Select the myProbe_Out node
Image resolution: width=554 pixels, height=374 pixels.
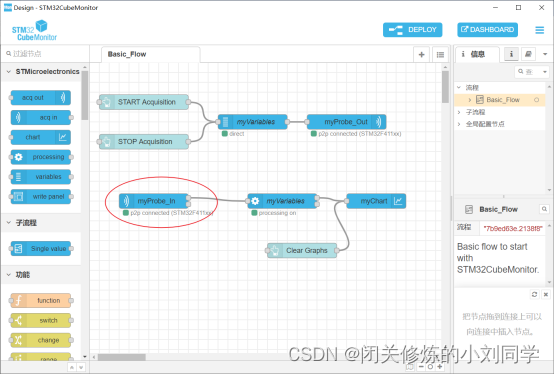pos(346,122)
